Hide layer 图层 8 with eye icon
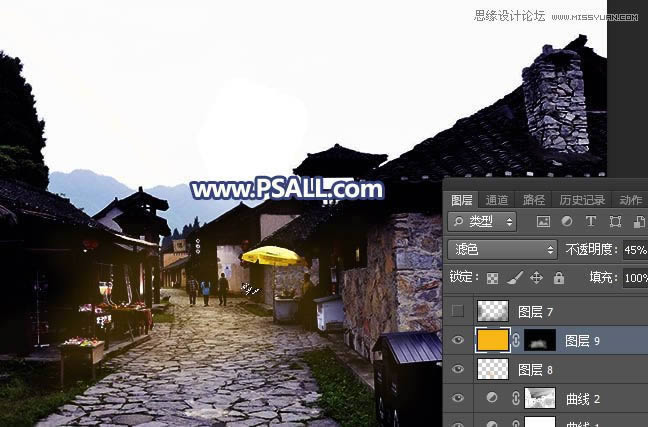This screenshot has height=427, width=648. pyautogui.click(x=458, y=369)
